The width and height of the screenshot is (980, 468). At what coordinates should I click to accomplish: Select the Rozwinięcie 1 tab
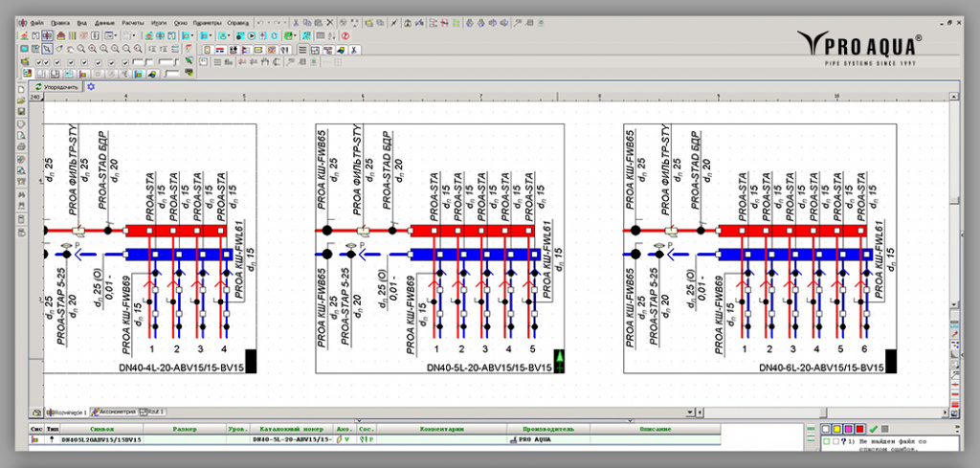coord(67,412)
